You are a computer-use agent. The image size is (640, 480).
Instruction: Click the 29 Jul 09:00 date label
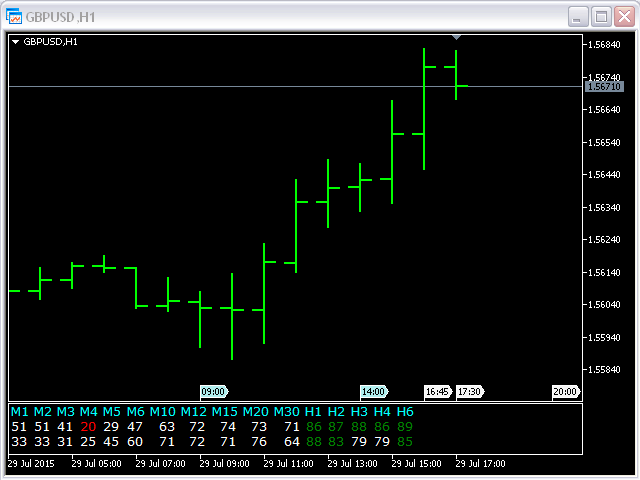click(224, 464)
